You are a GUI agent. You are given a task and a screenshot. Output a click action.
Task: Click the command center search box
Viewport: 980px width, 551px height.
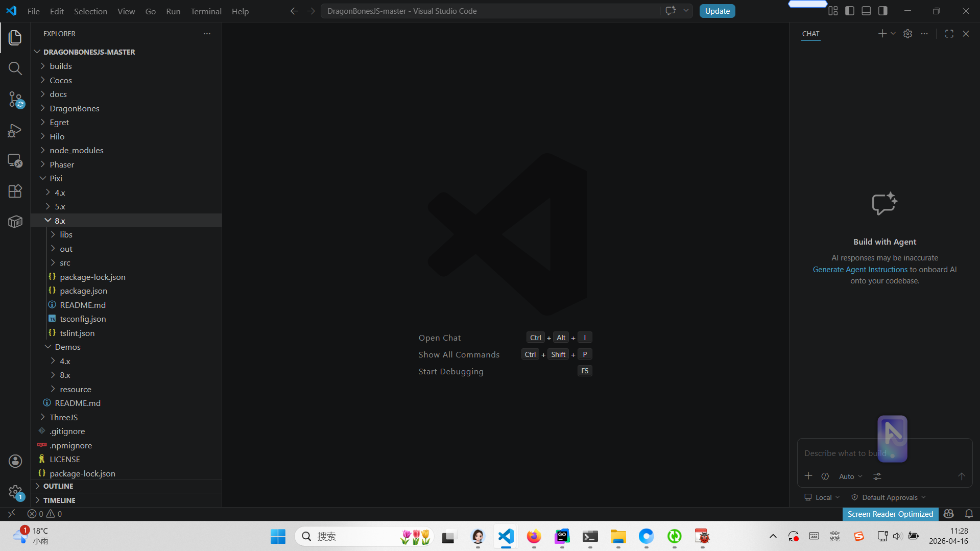(490, 11)
